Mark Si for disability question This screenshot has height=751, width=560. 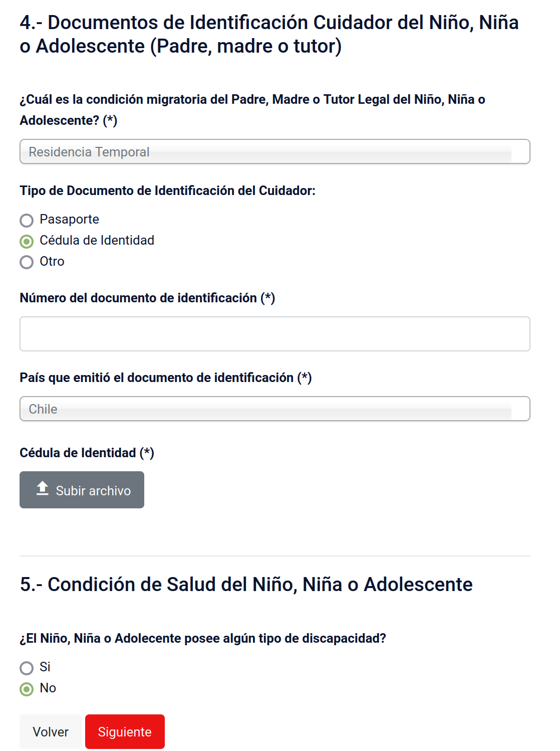tap(27, 668)
